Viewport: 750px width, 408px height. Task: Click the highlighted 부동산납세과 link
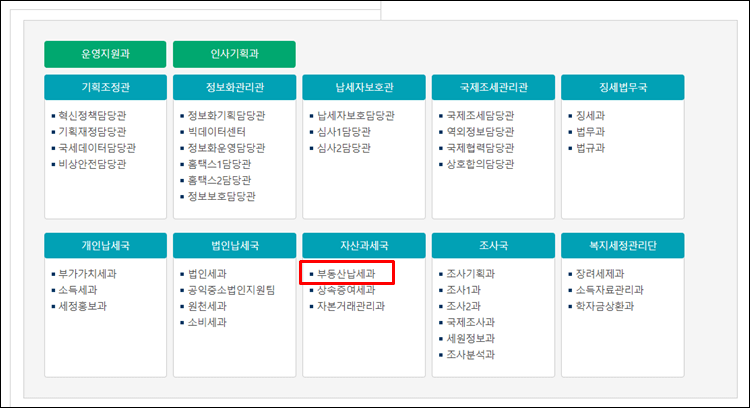(346, 274)
